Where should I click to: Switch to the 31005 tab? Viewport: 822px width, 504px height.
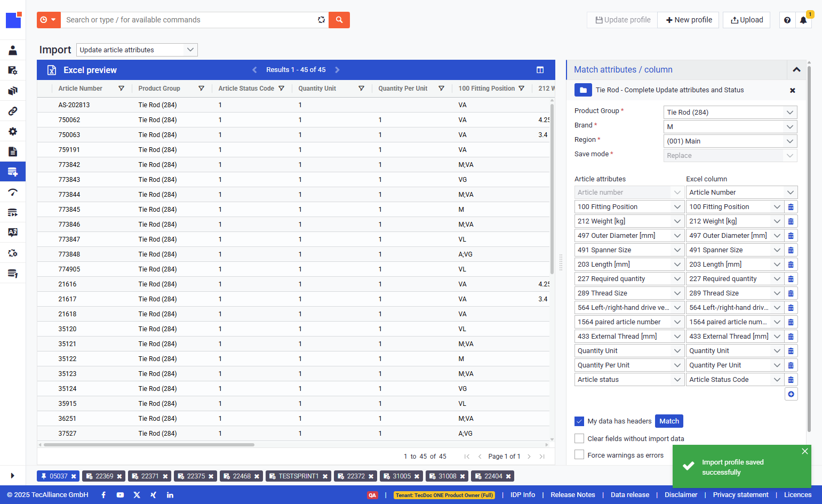(401, 476)
